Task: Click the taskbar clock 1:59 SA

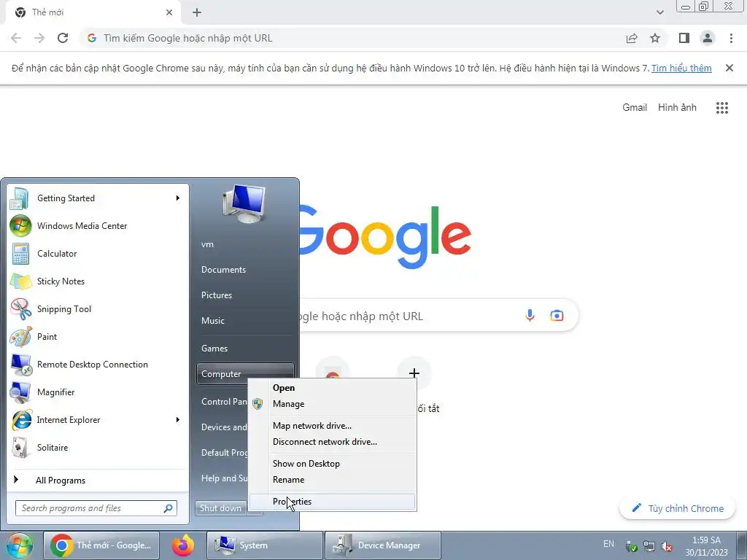Action: coord(706,546)
